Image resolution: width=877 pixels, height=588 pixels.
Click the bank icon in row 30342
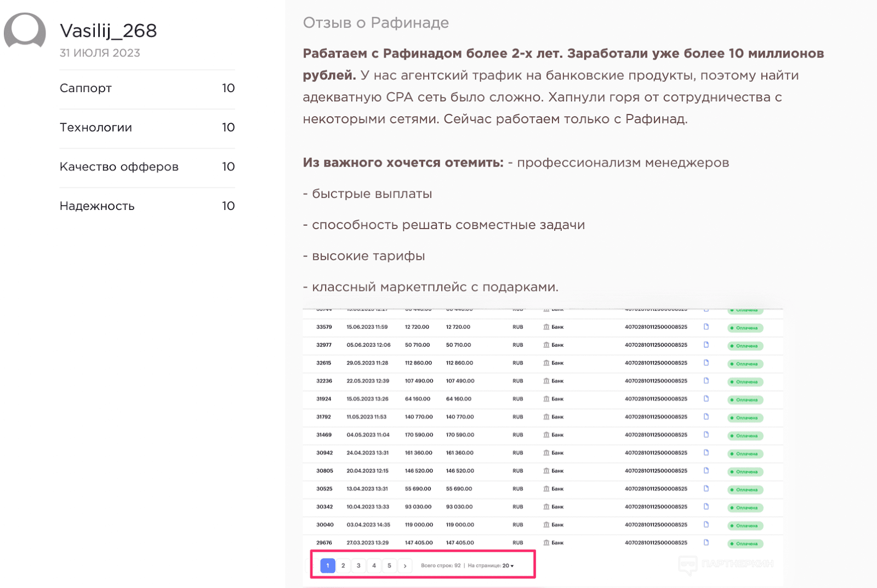(x=546, y=506)
